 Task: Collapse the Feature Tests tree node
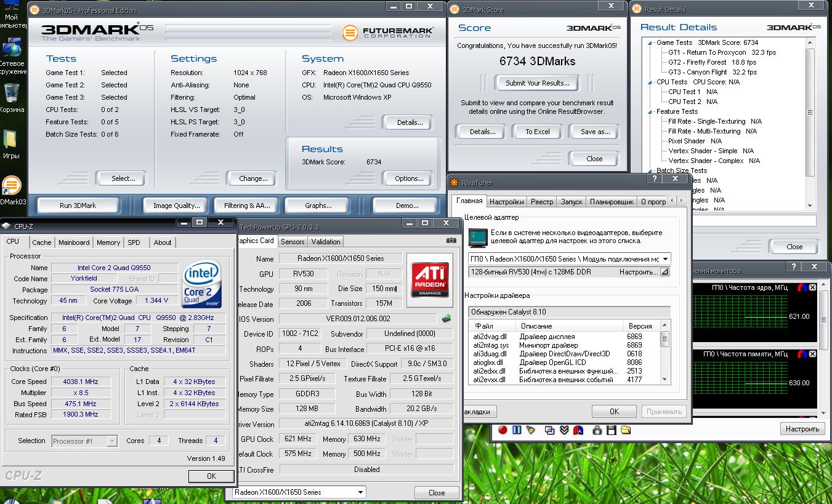click(x=650, y=111)
